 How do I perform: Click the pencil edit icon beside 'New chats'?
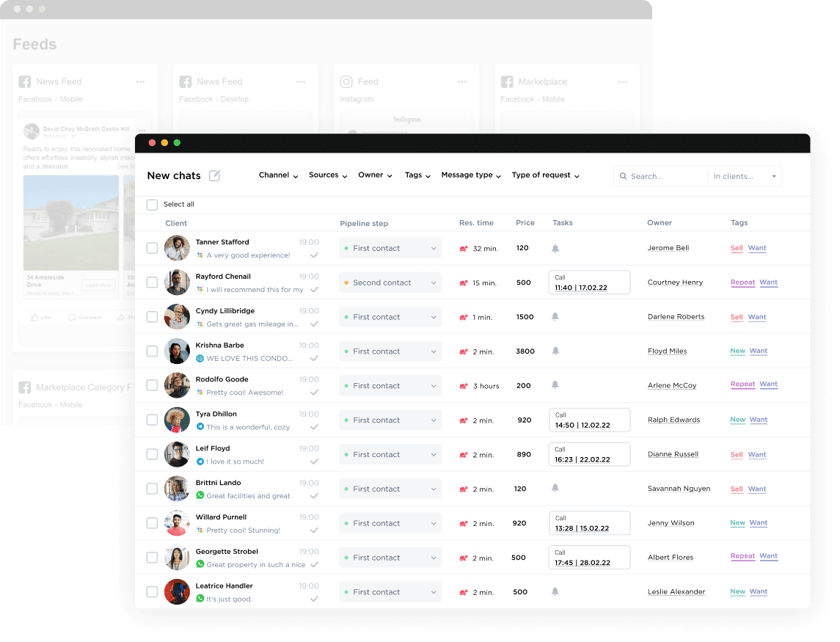[x=214, y=175]
